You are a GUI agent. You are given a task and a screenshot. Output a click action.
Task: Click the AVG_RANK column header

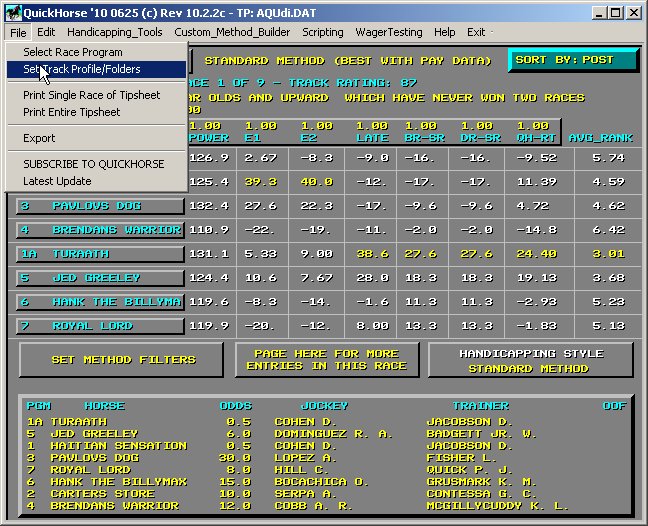[600, 138]
